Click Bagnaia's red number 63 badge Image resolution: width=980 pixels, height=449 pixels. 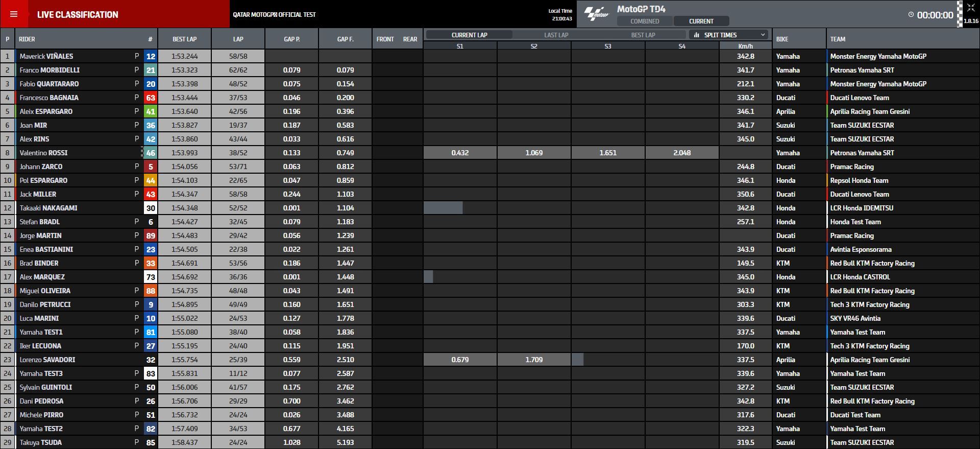151,98
